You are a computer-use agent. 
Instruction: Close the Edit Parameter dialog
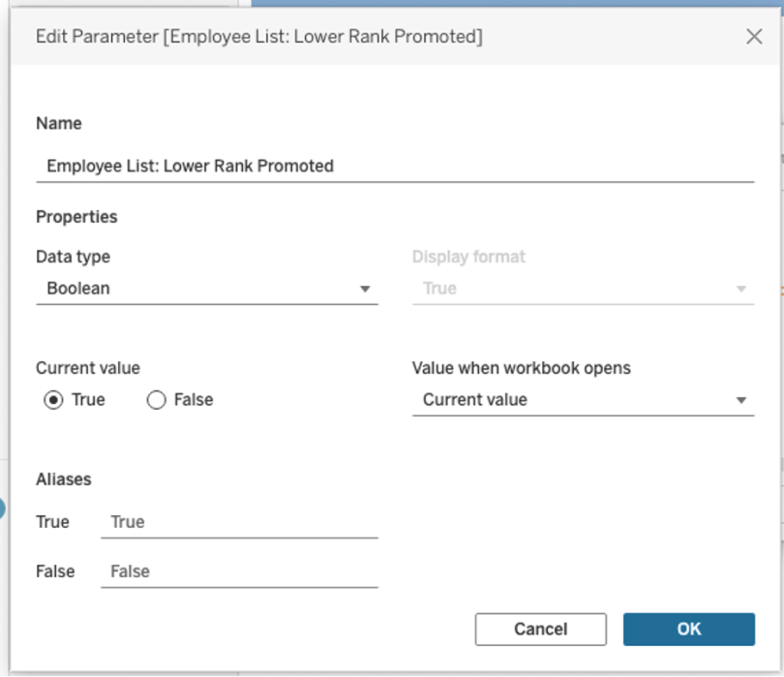754,37
